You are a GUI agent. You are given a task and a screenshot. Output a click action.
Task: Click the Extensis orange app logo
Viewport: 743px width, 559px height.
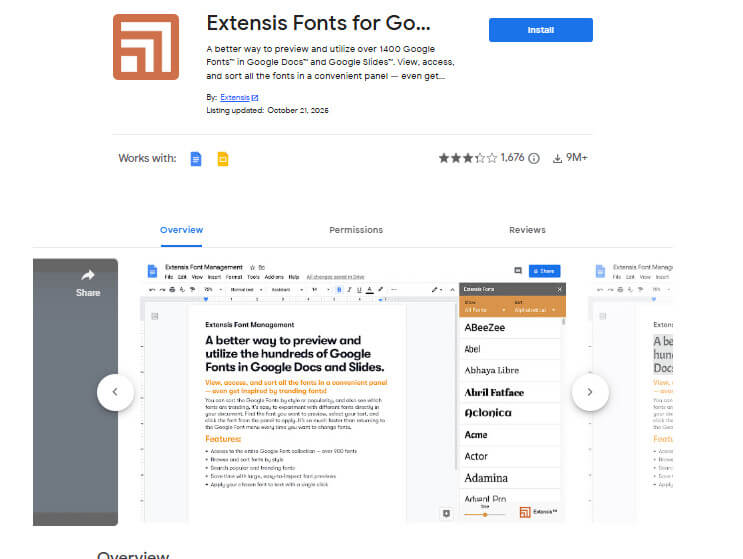(x=145, y=47)
